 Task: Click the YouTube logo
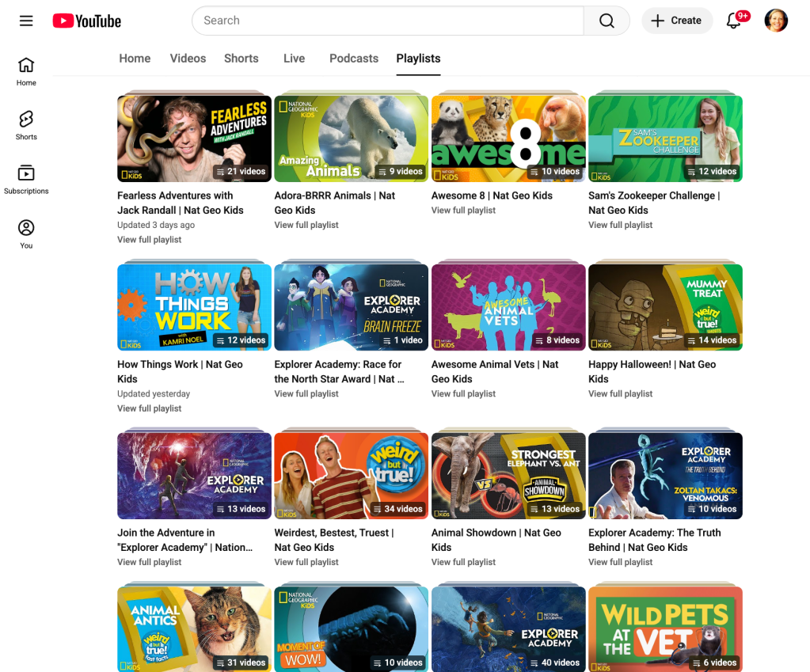[87, 21]
